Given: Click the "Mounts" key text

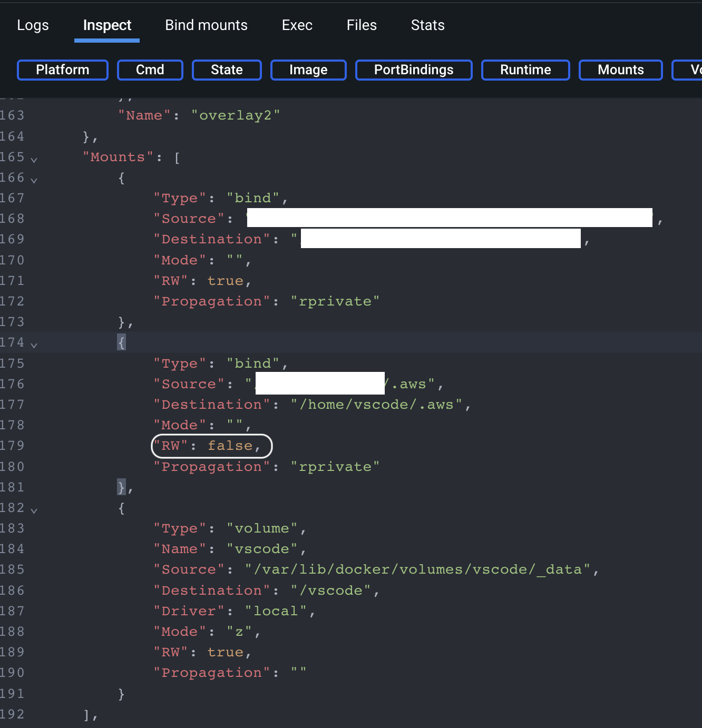Looking at the screenshot, I should tap(118, 157).
